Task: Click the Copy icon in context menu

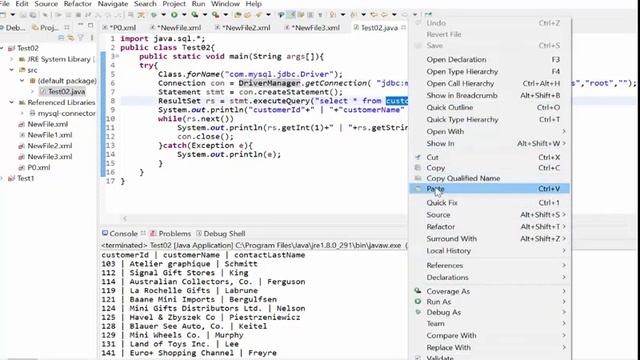Action: tap(418, 168)
